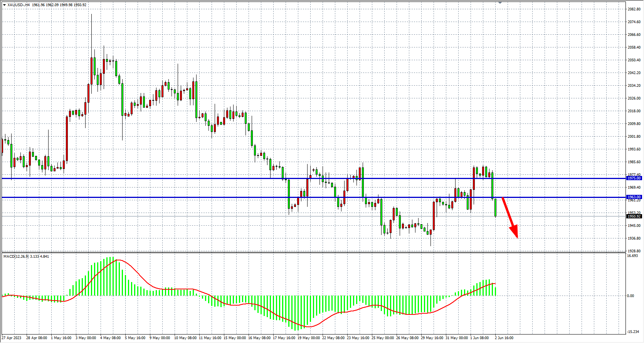Open the dropdown arrow beside XAUUSD,H4
The height and width of the screenshot is (343, 644).
(4, 5)
